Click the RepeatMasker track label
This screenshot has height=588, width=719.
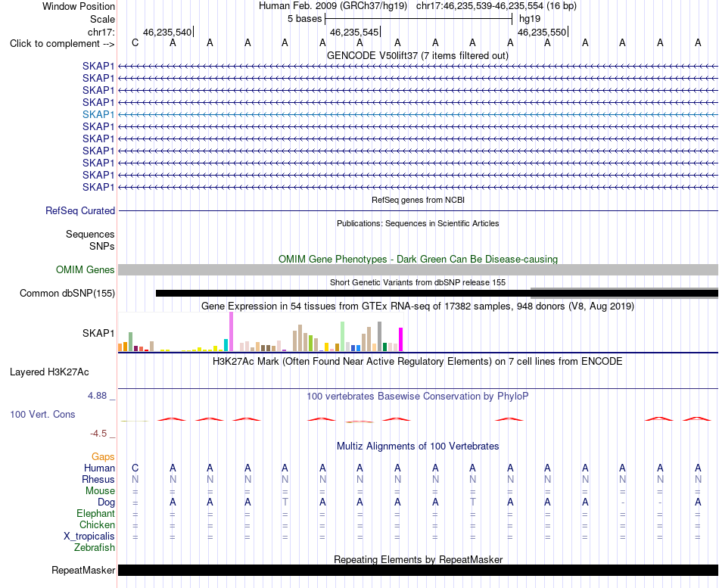pos(83,570)
